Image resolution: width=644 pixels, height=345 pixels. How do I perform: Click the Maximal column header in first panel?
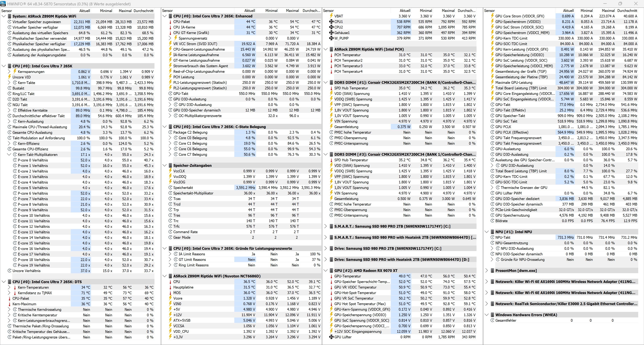[x=125, y=11]
